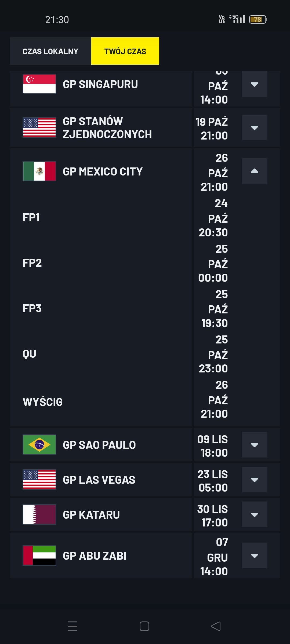Tap the Mexico flag icon
The width and height of the screenshot is (290, 644).
pos(39,171)
